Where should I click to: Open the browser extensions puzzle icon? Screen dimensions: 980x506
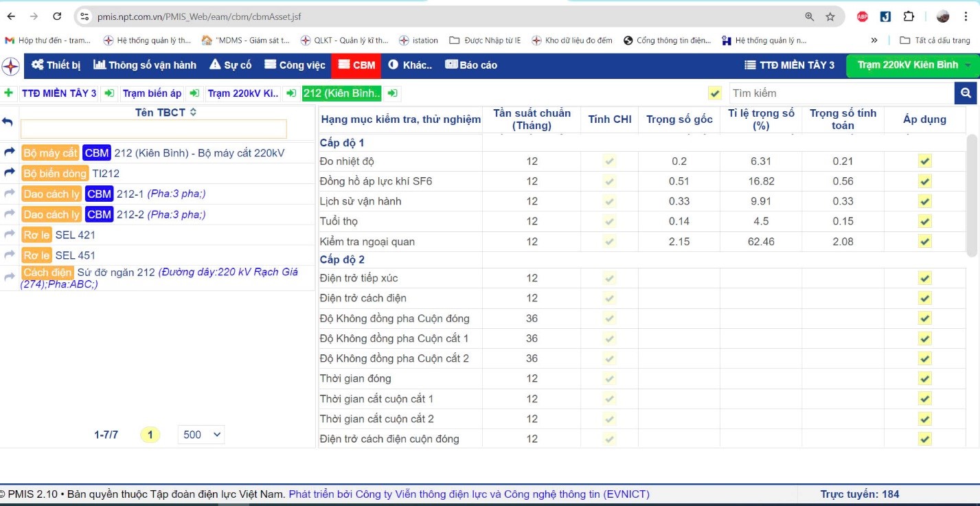[x=909, y=16]
